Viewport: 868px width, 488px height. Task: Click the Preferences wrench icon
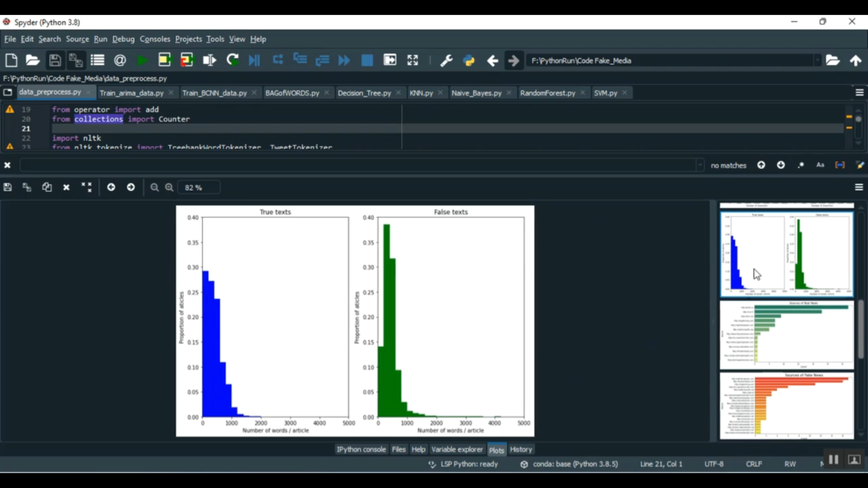point(446,60)
